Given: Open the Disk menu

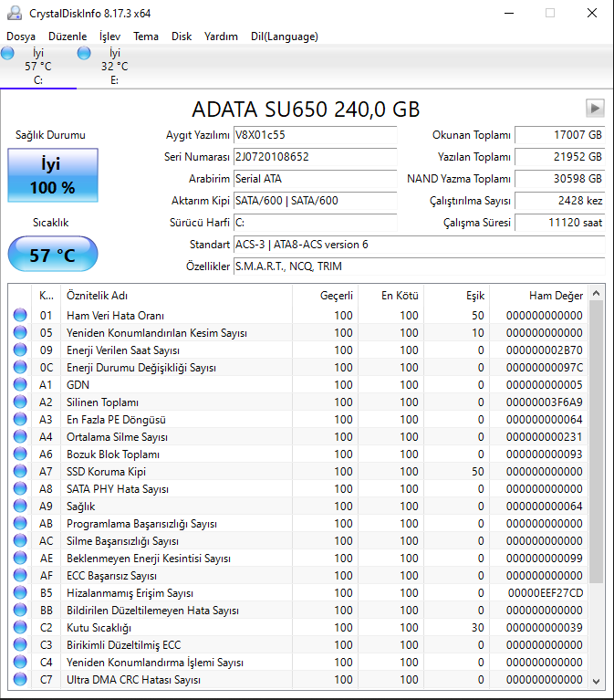Looking at the screenshot, I should 182,37.
